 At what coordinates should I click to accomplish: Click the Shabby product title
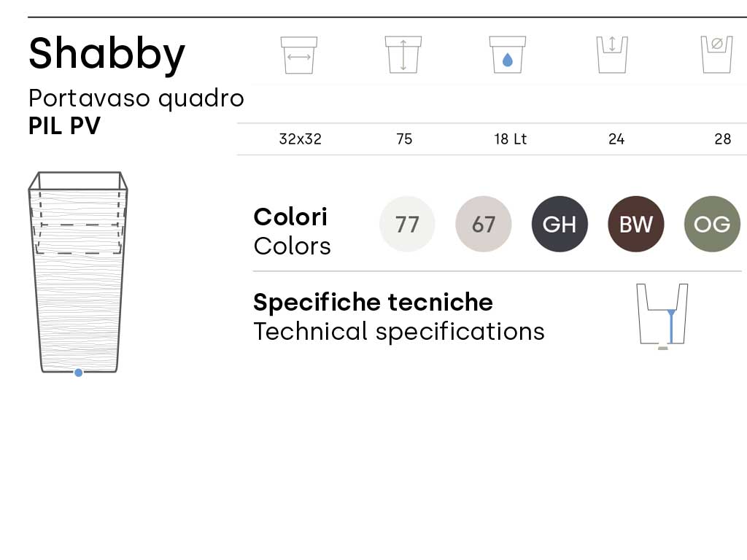107,54
